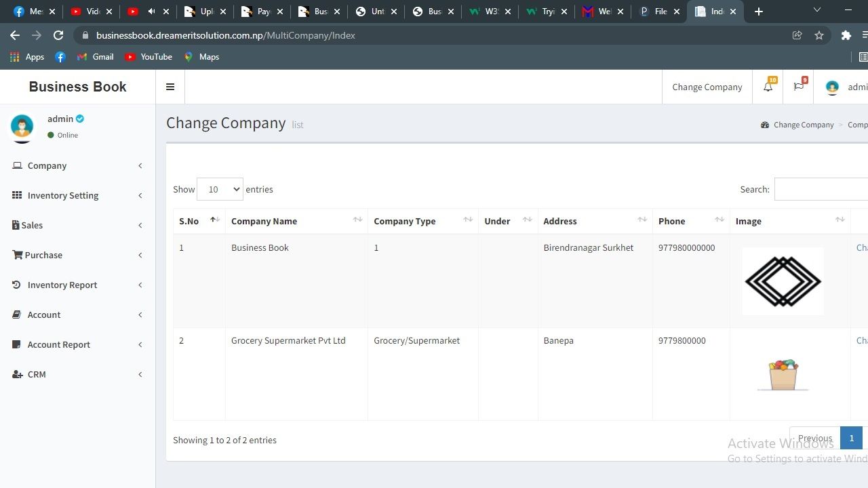868x488 pixels.
Task: Open the Sales sidebar menu
Action: 32,225
